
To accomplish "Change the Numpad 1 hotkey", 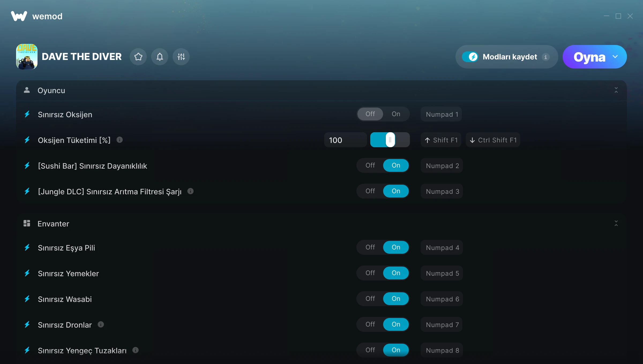I will pyautogui.click(x=441, y=114).
